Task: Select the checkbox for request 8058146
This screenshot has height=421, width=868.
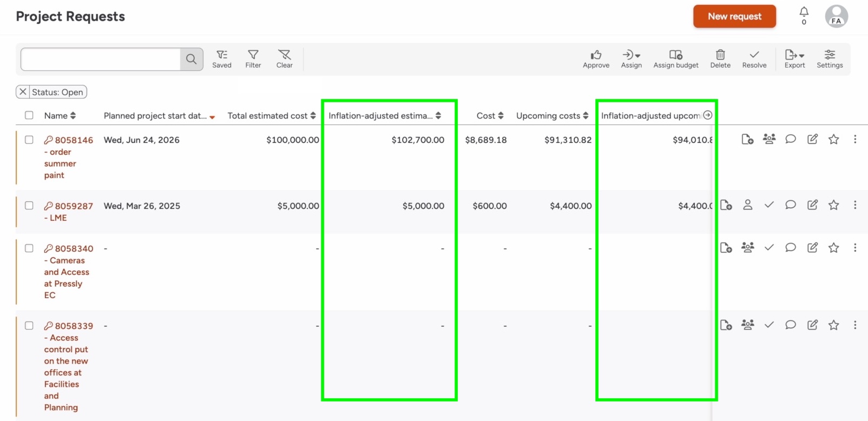Action: pos(29,140)
